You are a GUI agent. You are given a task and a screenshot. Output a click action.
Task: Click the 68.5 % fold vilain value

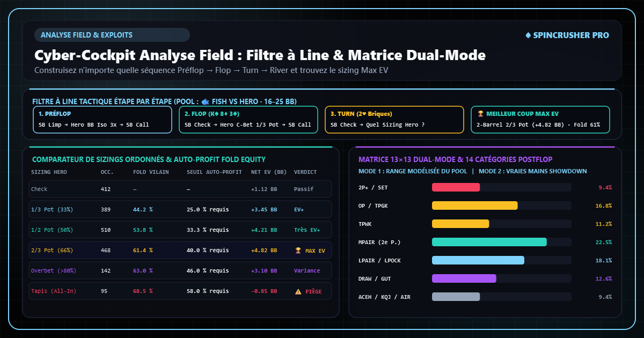[x=143, y=291]
